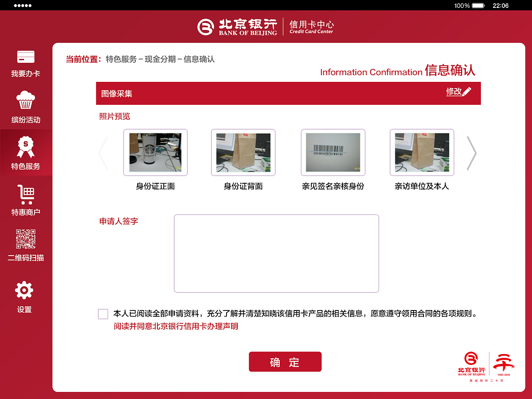The height and width of the screenshot is (399, 532).
Task: Open 特惠商户 shopping cart icon
Action: coord(26,193)
